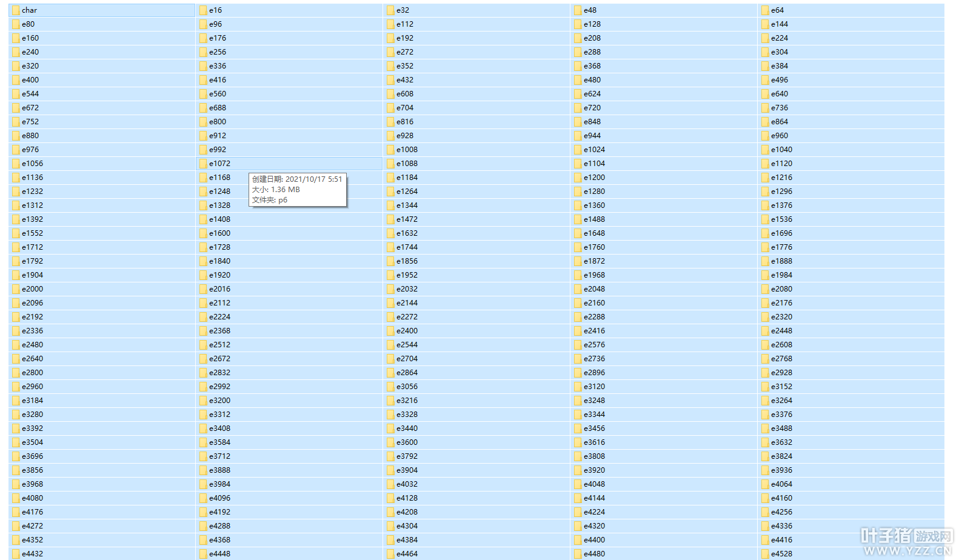The width and height of the screenshot is (959, 560).
Task: Select the e944 folder icon
Action: coord(578,136)
